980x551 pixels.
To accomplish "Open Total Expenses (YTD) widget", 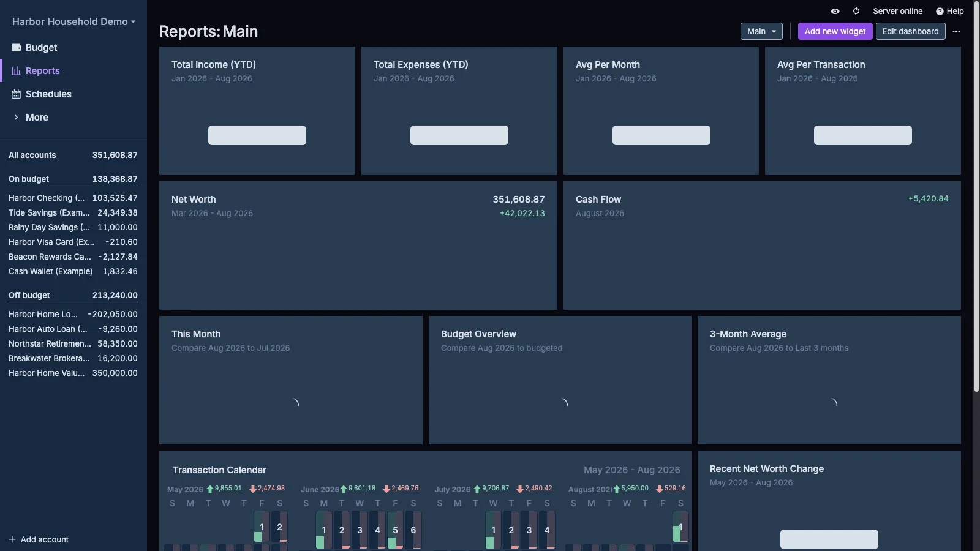I will (x=459, y=111).
